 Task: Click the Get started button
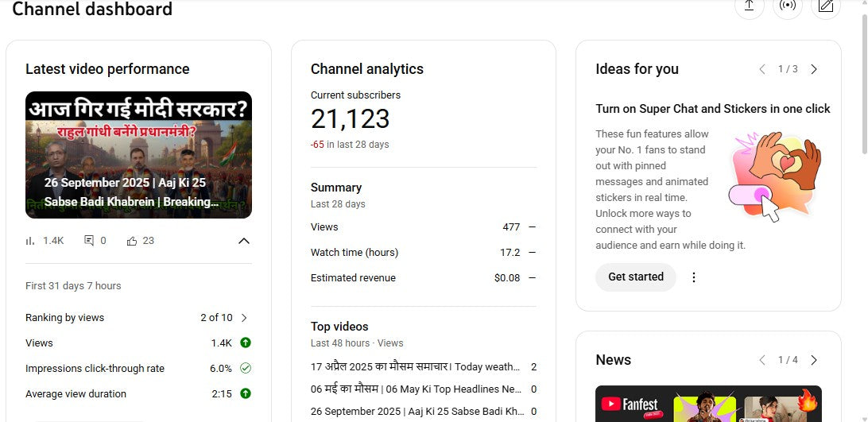tap(635, 277)
